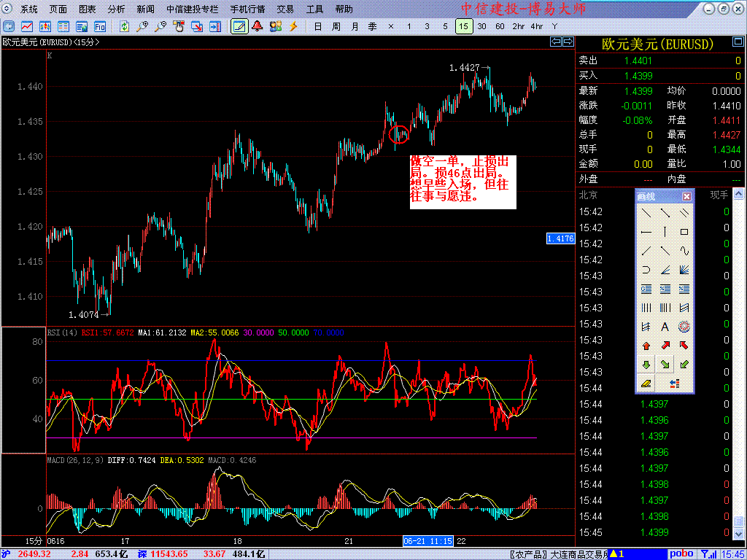This screenshot has width=747, height=560.
Task: Click the green refresh document icon
Action: pos(124,26)
